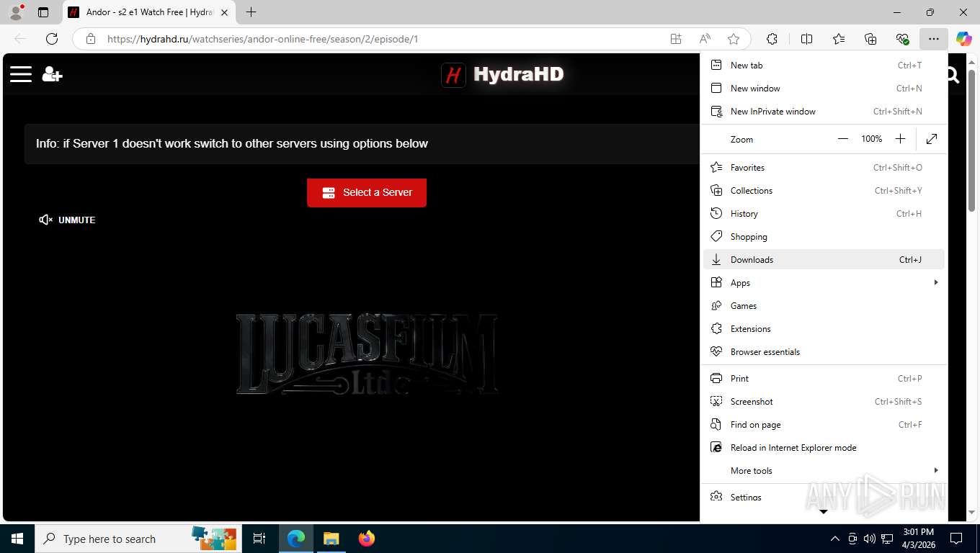Click the site search magnifier icon
Viewport: 980px width, 553px height.
coord(952,75)
